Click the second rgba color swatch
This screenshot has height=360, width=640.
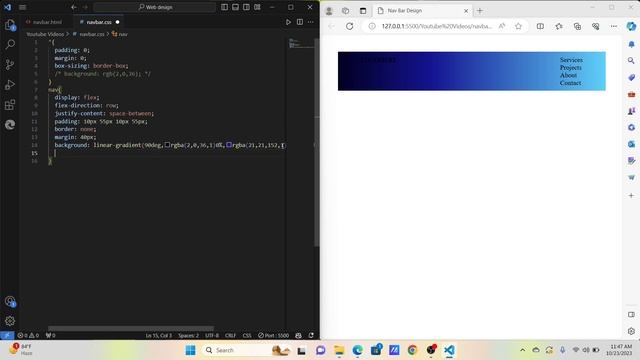[x=229, y=145]
